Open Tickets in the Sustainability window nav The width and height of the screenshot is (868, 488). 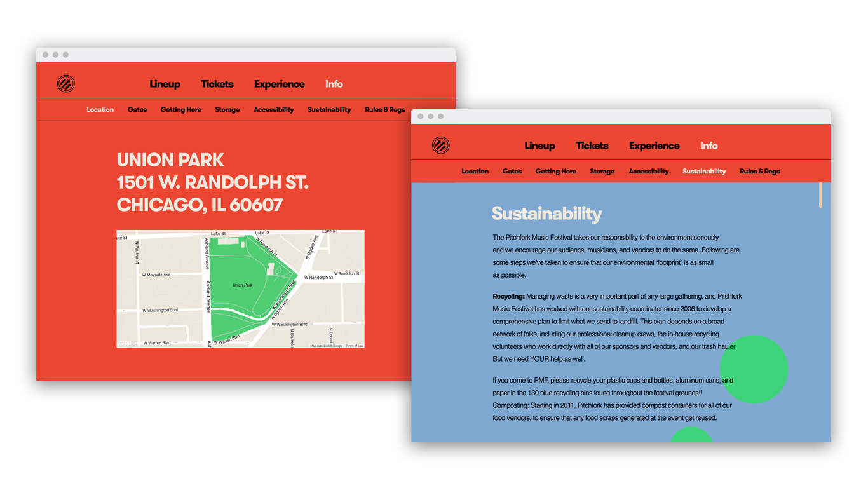click(592, 146)
